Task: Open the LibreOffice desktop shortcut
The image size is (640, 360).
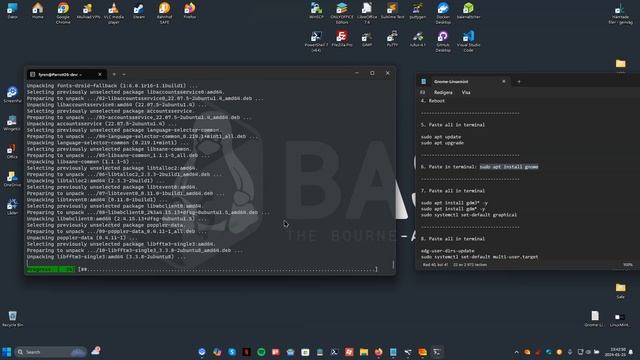Action: click(367, 13)
